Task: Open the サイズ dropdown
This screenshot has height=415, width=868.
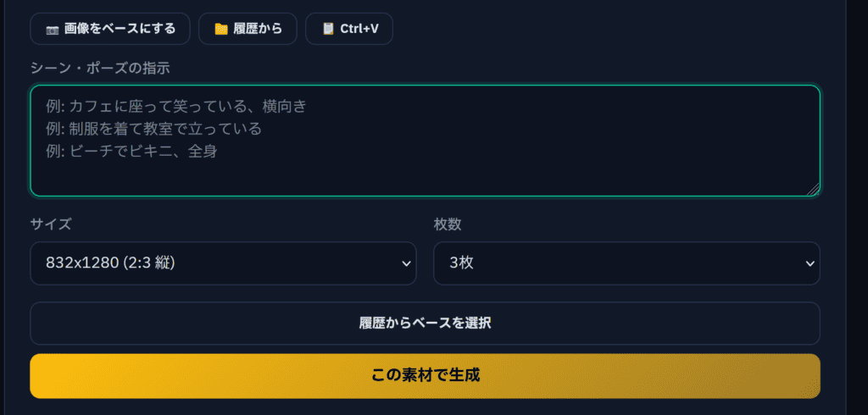Action: [x=223, y=263]
